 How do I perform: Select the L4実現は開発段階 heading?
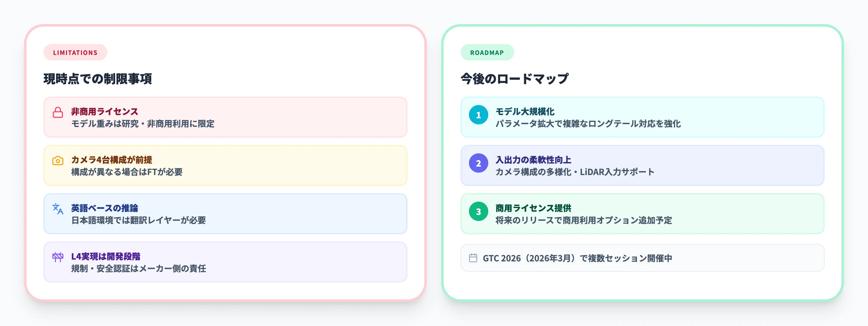(x=106, y=257)
